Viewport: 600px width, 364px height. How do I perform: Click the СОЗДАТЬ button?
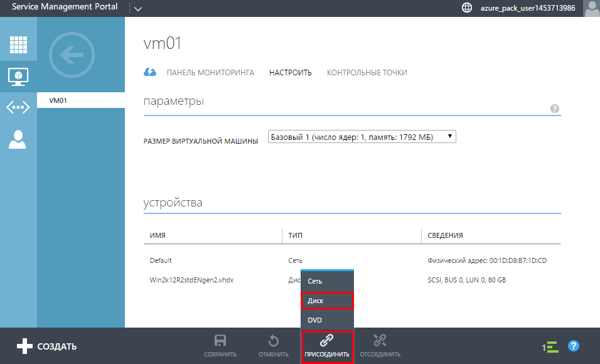point(47,346)
